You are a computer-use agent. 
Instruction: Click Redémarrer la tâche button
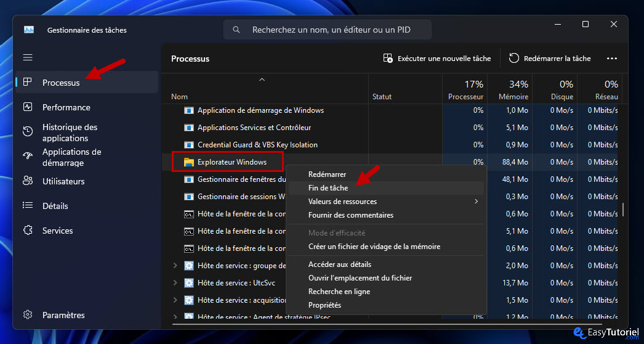click(550, 59)
